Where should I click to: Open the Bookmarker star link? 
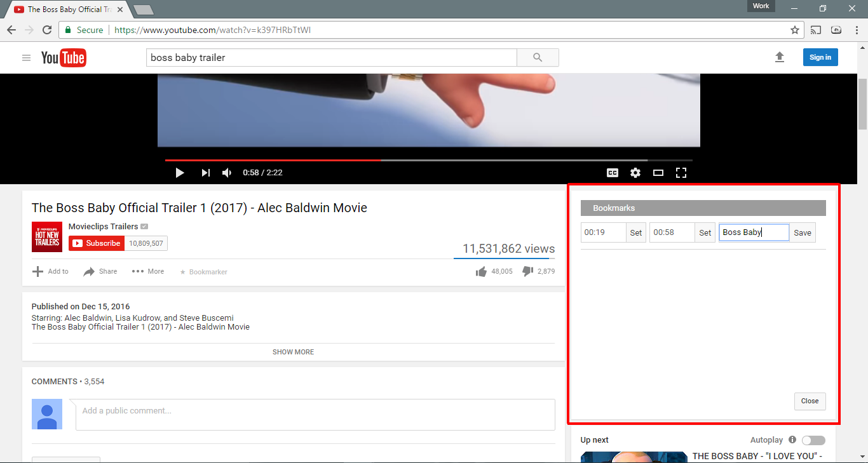(203, 272)
